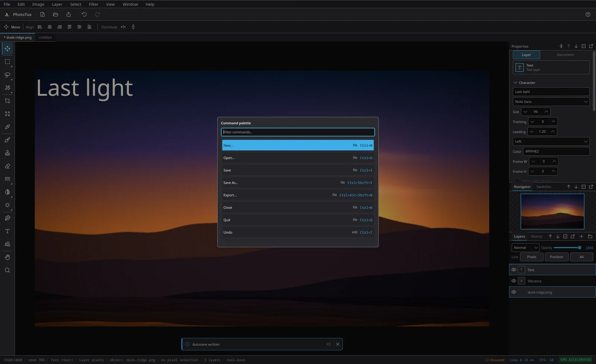596x364 pixels.
Task: Click the New document icon in top toolbar
Action: click(x=42, y=15)
